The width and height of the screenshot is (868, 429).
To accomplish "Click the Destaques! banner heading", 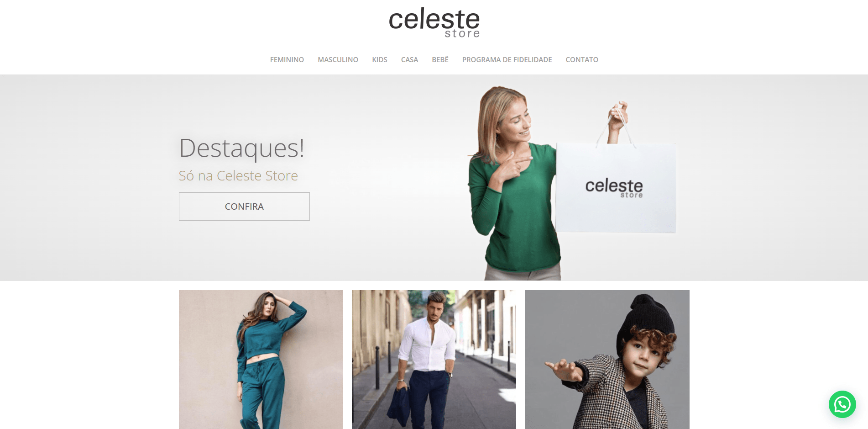I will 242,148.
